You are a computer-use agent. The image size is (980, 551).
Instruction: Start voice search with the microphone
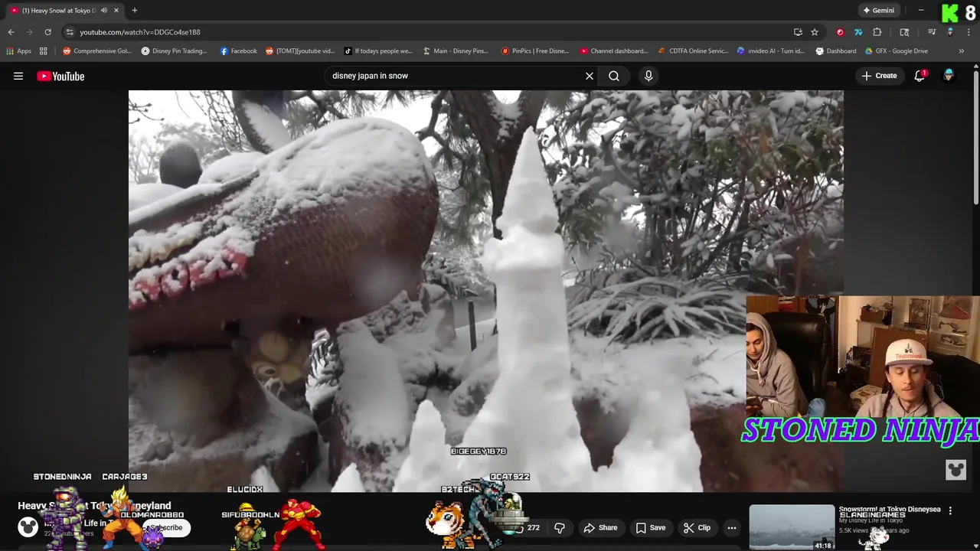point(648,76)
